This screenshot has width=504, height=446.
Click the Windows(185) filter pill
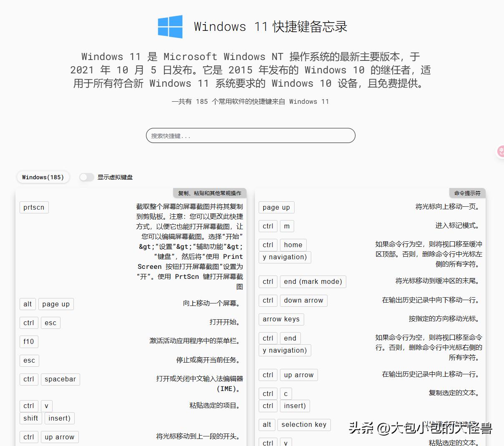(43, 177)
